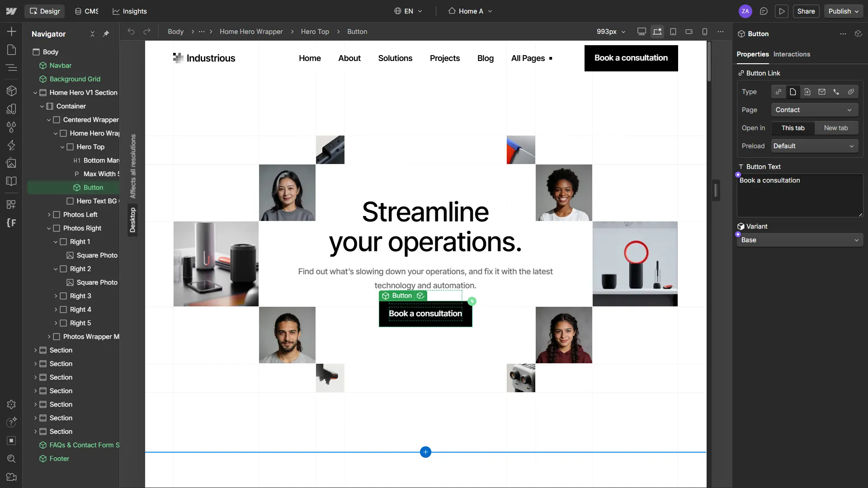Switch to the Insights tab
This screenshot has height=488, width=868.
(x=130, y=11)
